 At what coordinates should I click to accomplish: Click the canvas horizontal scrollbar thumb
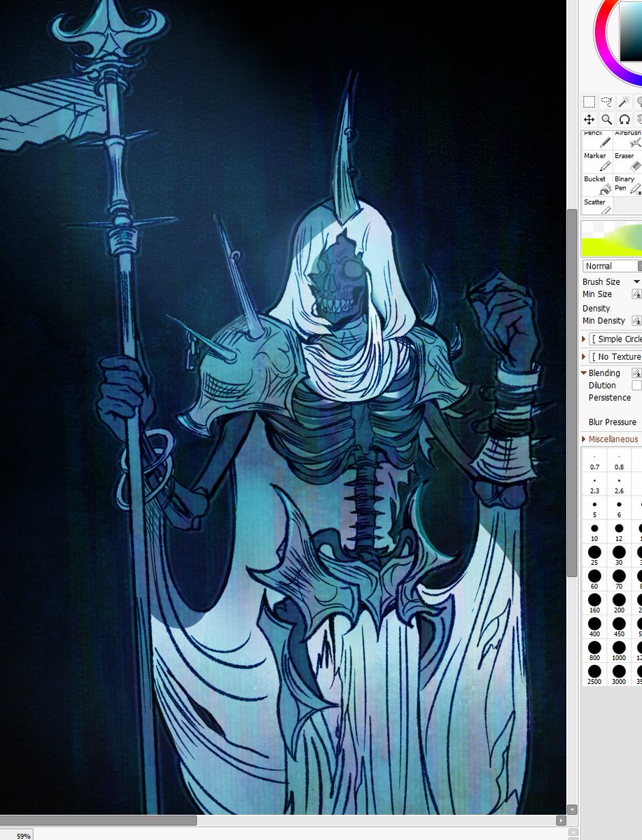[x=98, y=820]
